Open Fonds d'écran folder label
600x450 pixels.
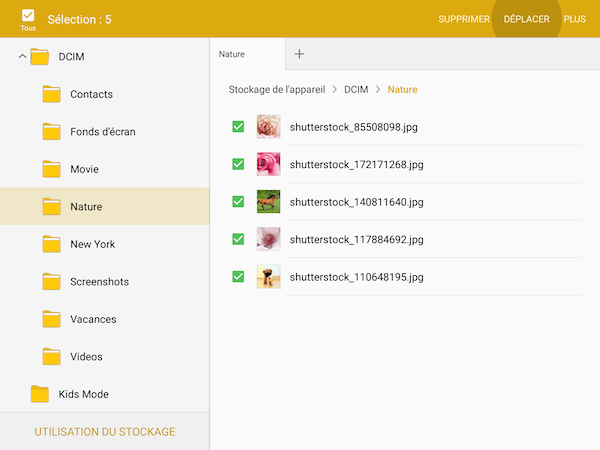(103, 132)
